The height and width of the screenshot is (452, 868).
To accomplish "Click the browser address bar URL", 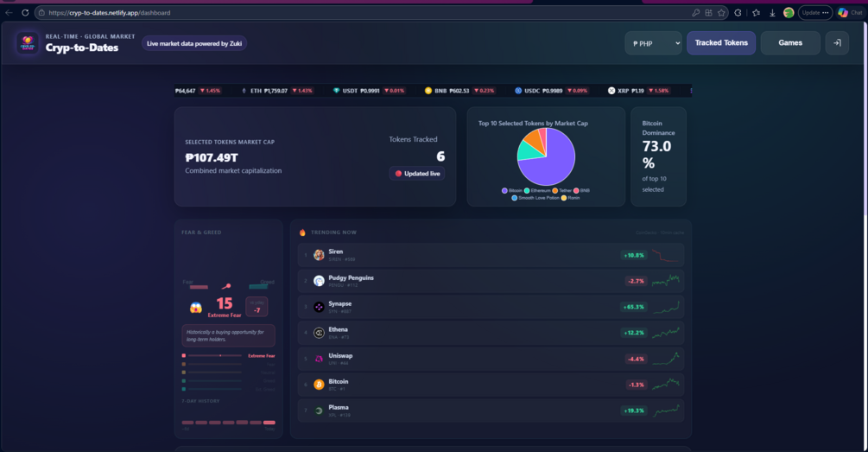I will click(x=110, y=12).
